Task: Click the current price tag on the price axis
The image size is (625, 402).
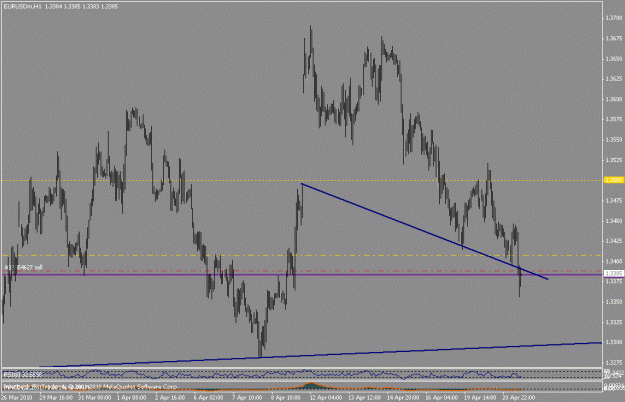Action: pos(613,273)
